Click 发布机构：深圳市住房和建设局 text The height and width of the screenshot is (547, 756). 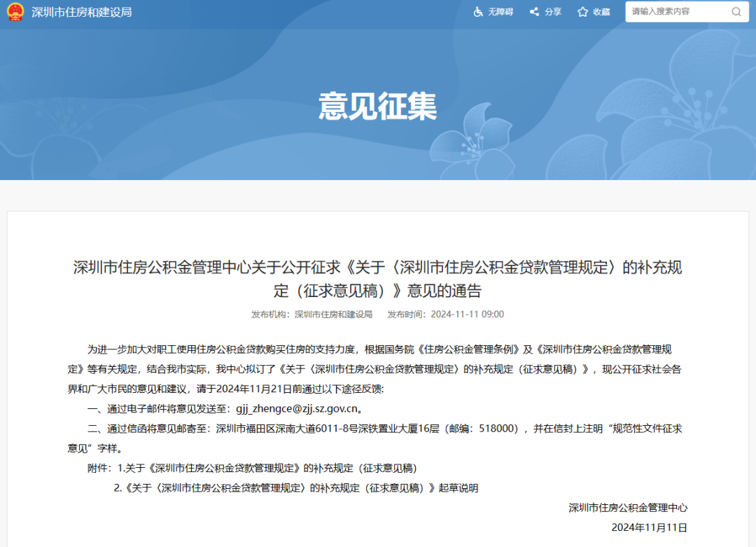point(311,314)
